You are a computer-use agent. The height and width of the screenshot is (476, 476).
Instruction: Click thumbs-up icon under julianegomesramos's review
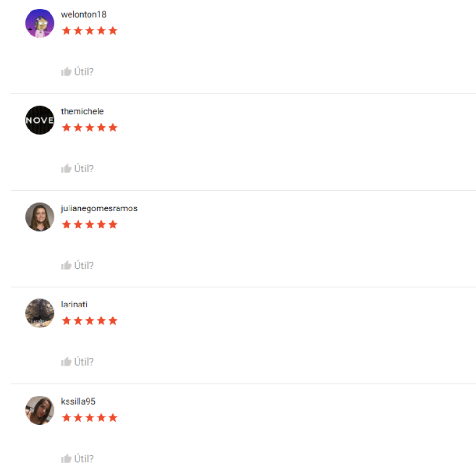pyautogui.click(x=66, y=265)
